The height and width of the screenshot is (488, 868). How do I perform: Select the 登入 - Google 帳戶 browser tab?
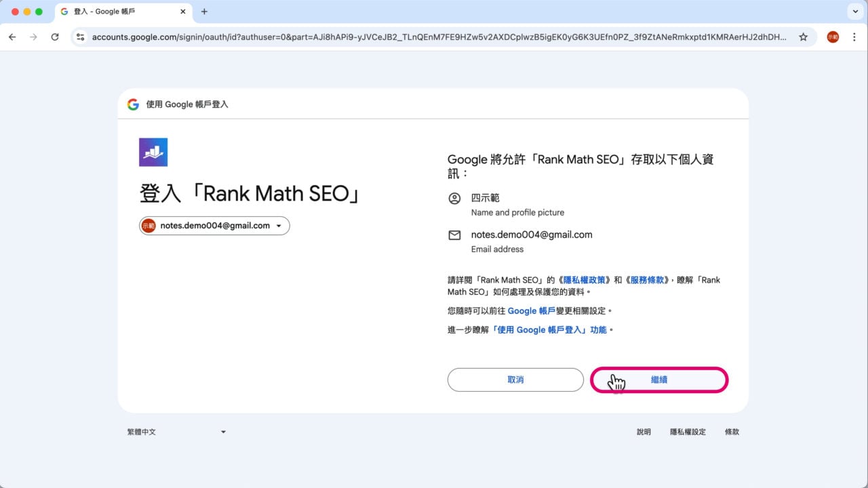pos(108,12)
